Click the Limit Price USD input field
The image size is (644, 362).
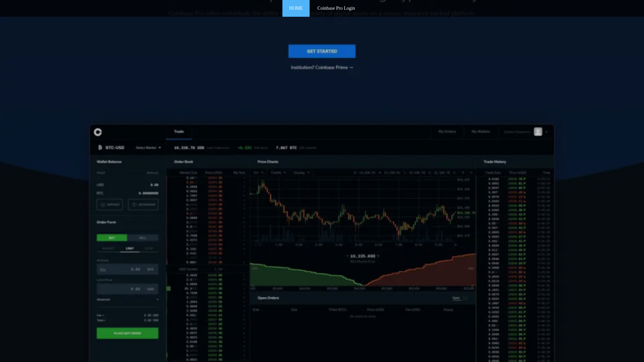(127, 289)
